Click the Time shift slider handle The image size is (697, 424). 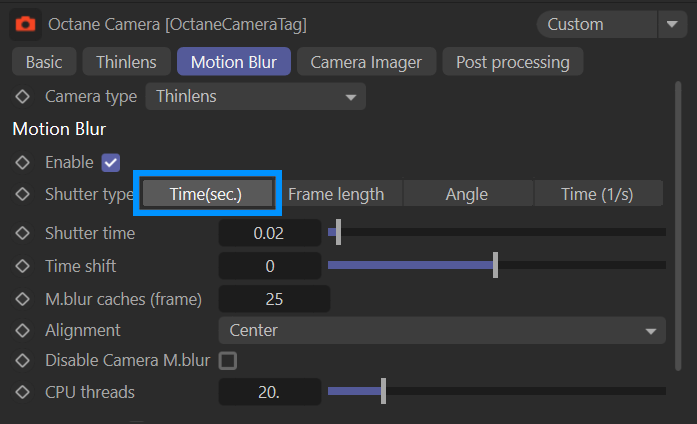(495, 265)
